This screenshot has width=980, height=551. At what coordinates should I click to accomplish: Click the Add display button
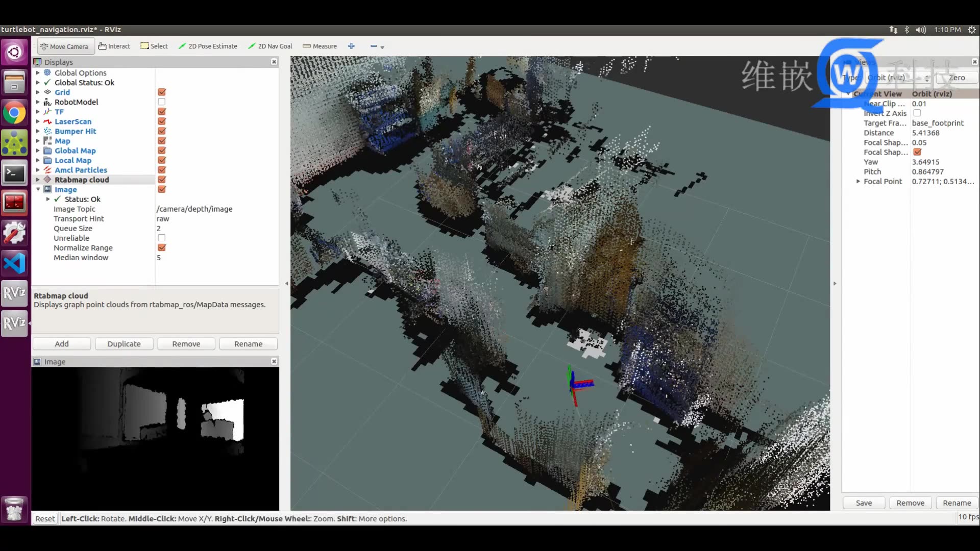[x=62, y=344]
